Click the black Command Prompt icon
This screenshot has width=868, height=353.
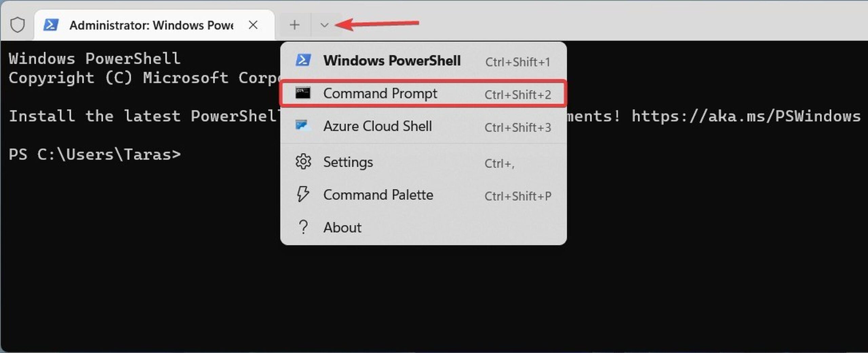click(303, 93)
